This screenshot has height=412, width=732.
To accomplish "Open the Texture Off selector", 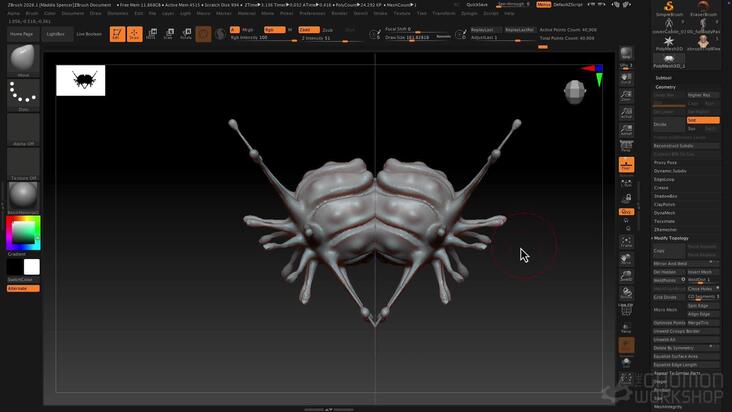I will coord(23,164).
